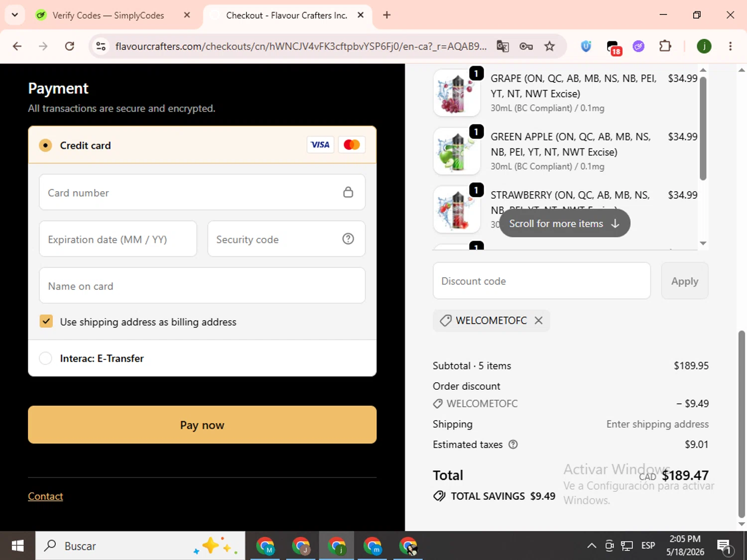
Task: Remove the WELCOMETOFC discount code
Action: click(x=538, y=321)
